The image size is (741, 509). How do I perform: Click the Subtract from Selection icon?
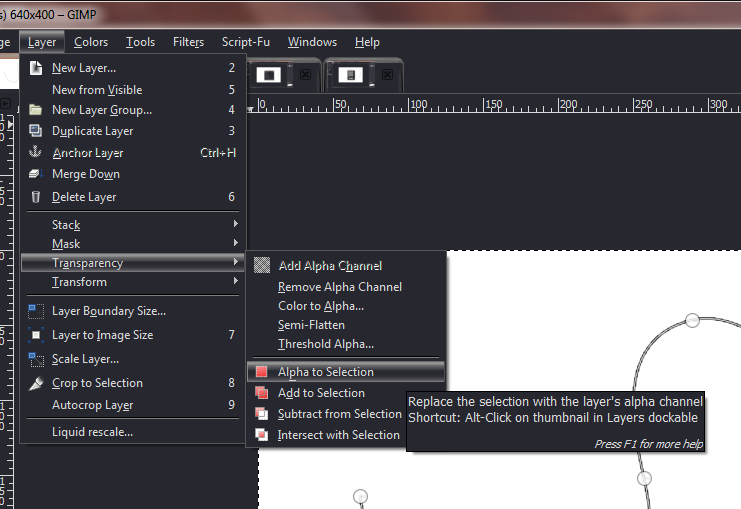pos(261,414)
